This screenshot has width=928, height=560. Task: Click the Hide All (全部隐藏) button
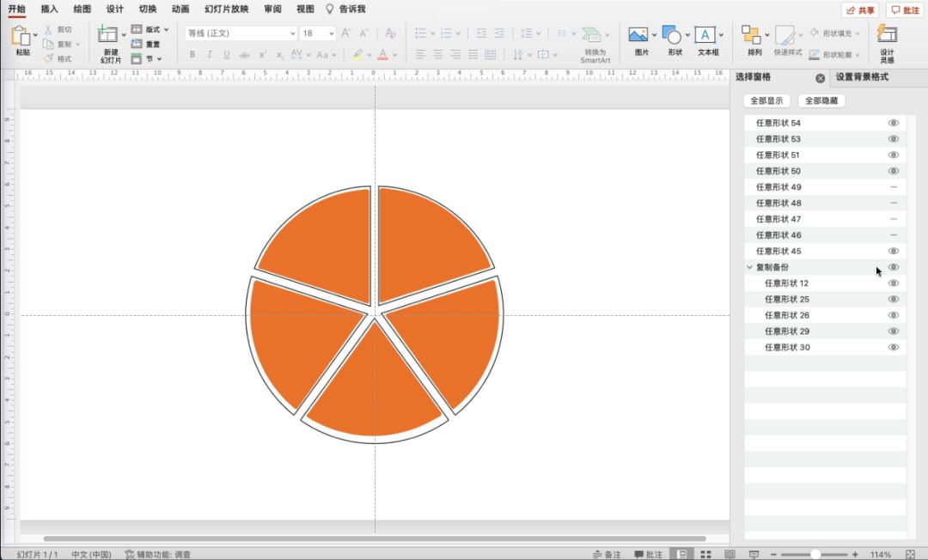pos(821,100)
